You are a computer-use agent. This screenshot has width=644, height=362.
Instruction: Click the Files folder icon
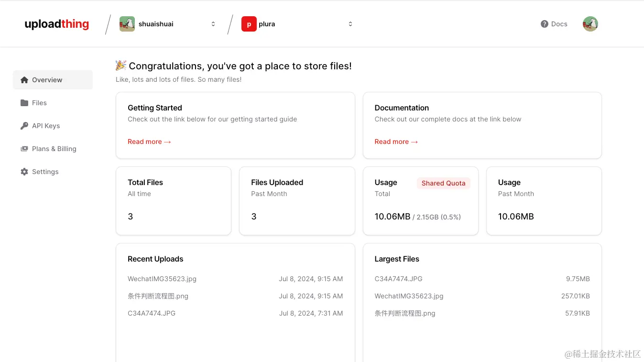click(24, 103)
